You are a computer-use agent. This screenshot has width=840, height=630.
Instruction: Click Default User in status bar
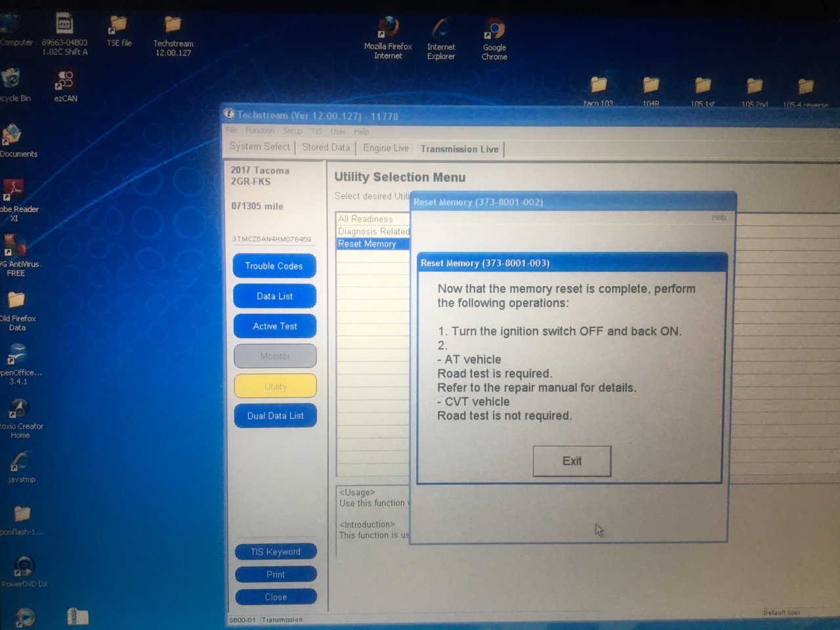click(782, 613)
